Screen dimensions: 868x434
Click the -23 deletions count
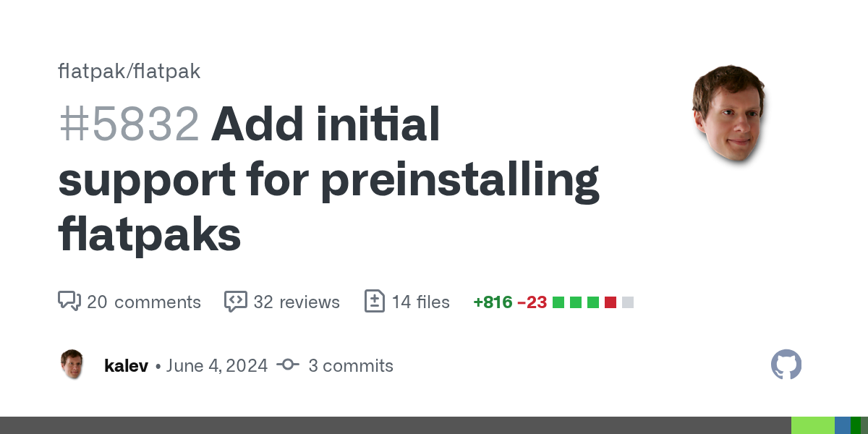pos(532,302)
